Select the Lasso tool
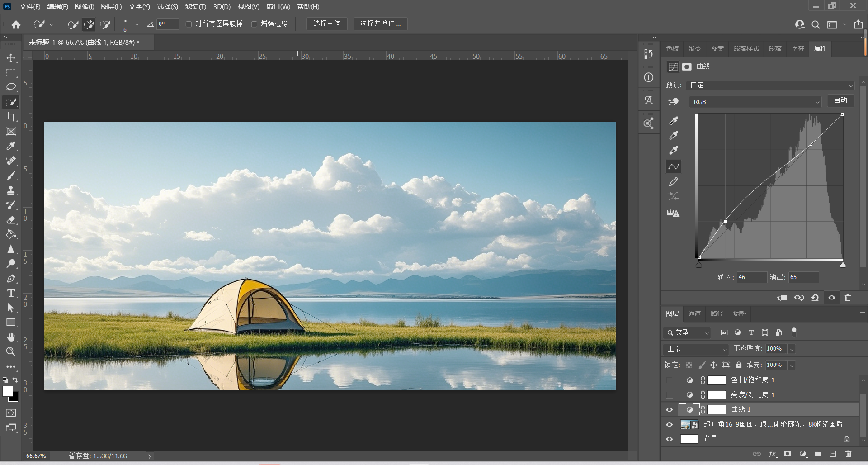The width and height of the screenshot is (868, 465). (x=11, y=87)
